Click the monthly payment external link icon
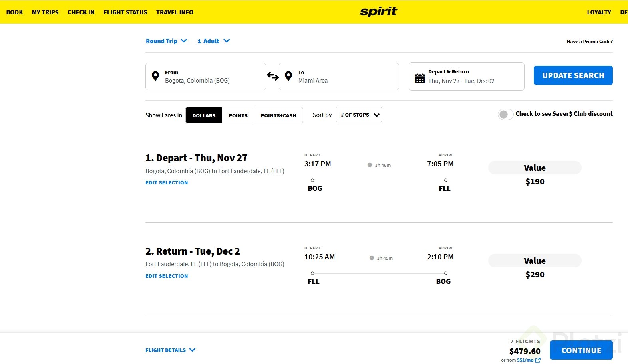The height and width of the screenshot is (364, 628). click(x=538, y=360)
